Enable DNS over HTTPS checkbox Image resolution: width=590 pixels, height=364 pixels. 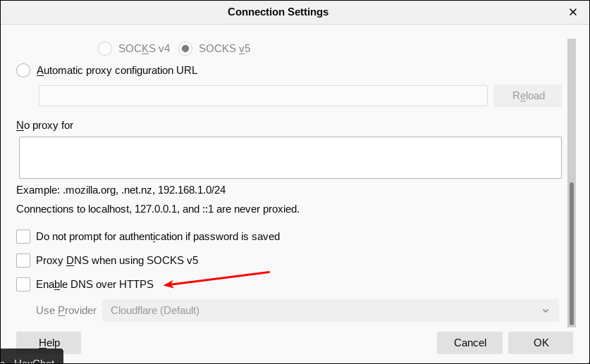(x=24, y=284)
